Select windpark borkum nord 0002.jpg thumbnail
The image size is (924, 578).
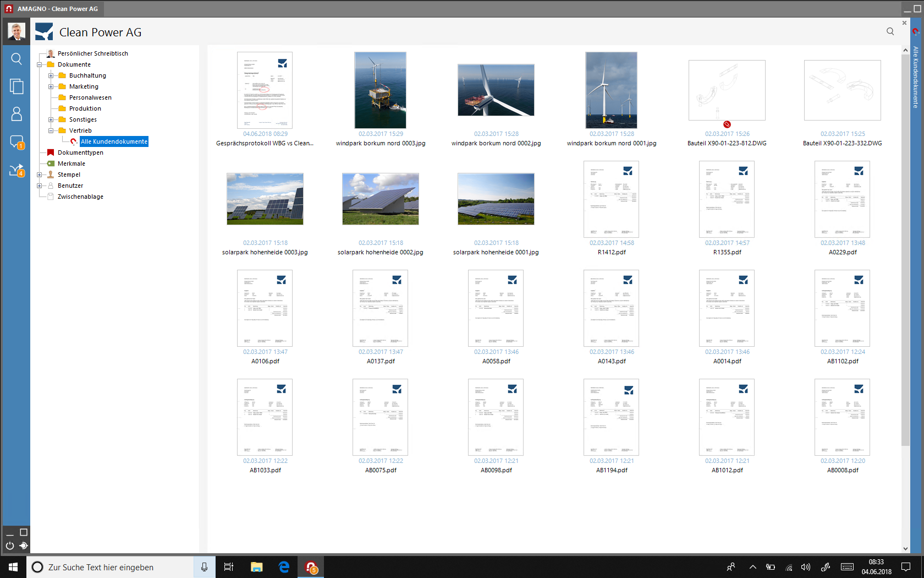496,90
